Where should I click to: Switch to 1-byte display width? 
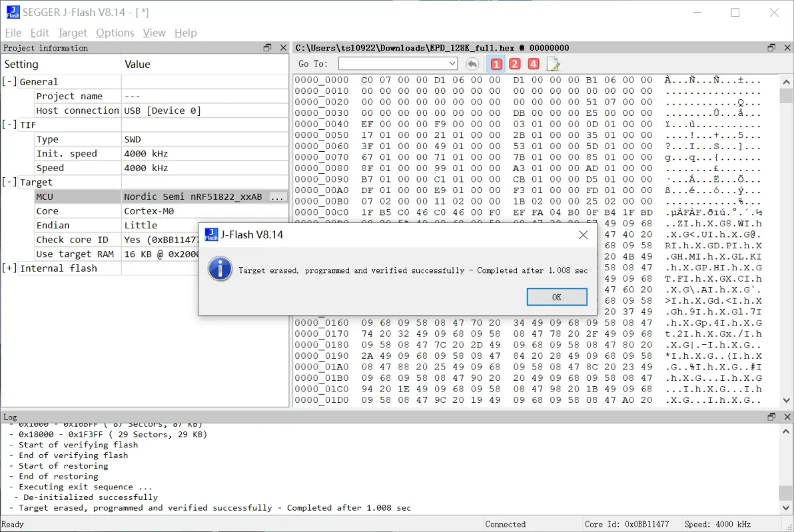[496, 64]
